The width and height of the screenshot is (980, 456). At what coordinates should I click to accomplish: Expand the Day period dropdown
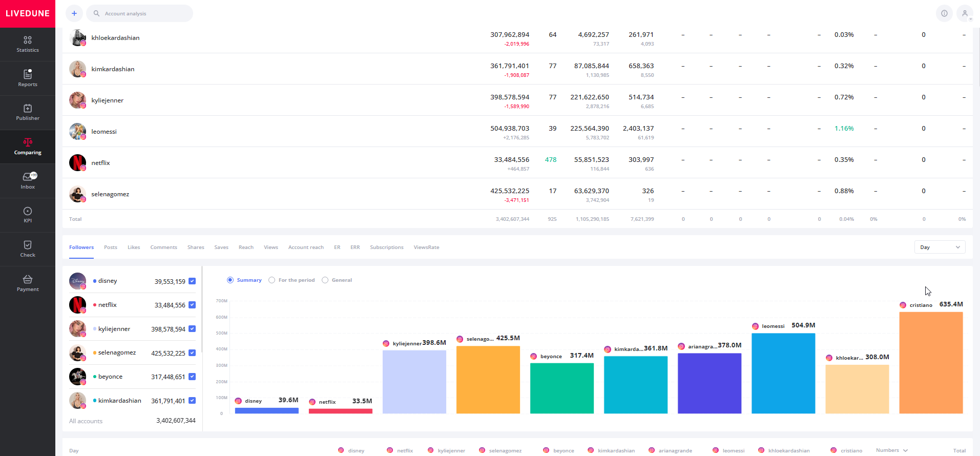(940, 247)
